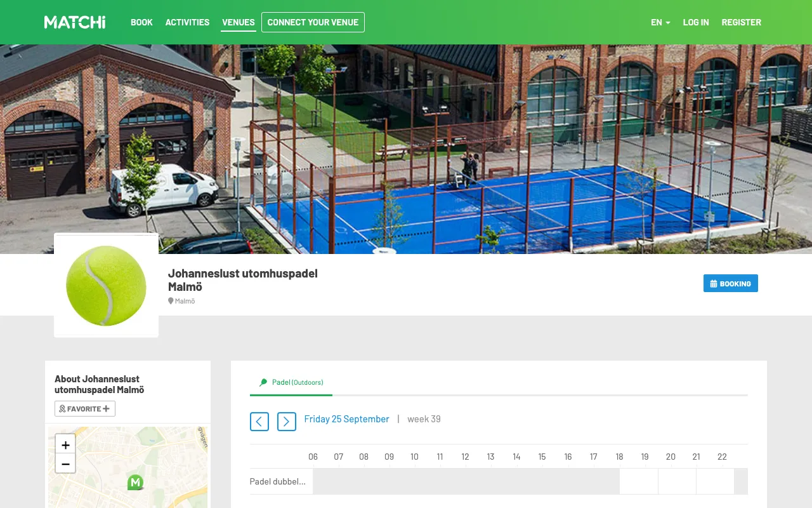Click the Malmö location marker icon
The width and height of the screenshot is (812, 508).
pyautogui.click(x=171, y=301)
